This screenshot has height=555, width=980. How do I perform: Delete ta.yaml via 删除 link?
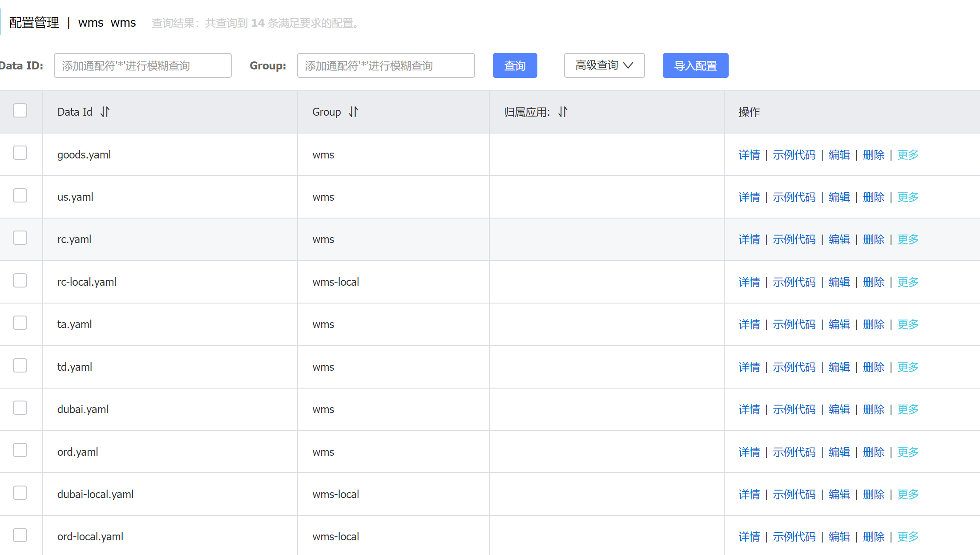[874, 324]
